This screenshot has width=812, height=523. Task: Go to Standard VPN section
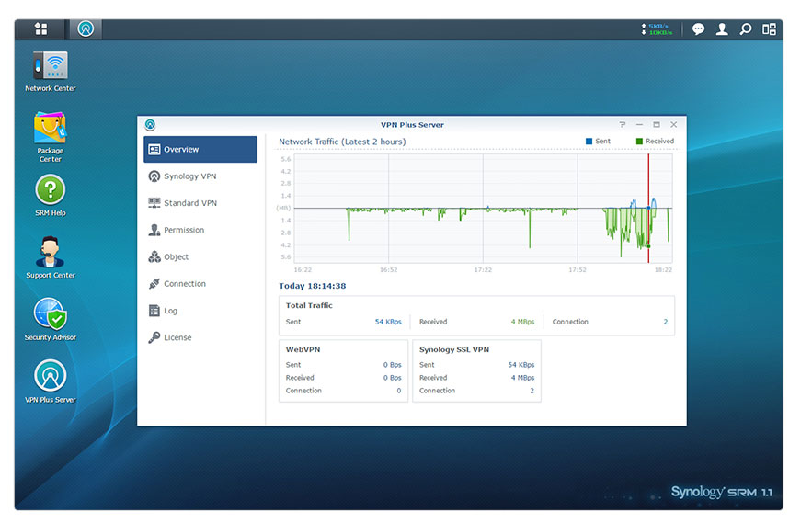click(200, 203)
